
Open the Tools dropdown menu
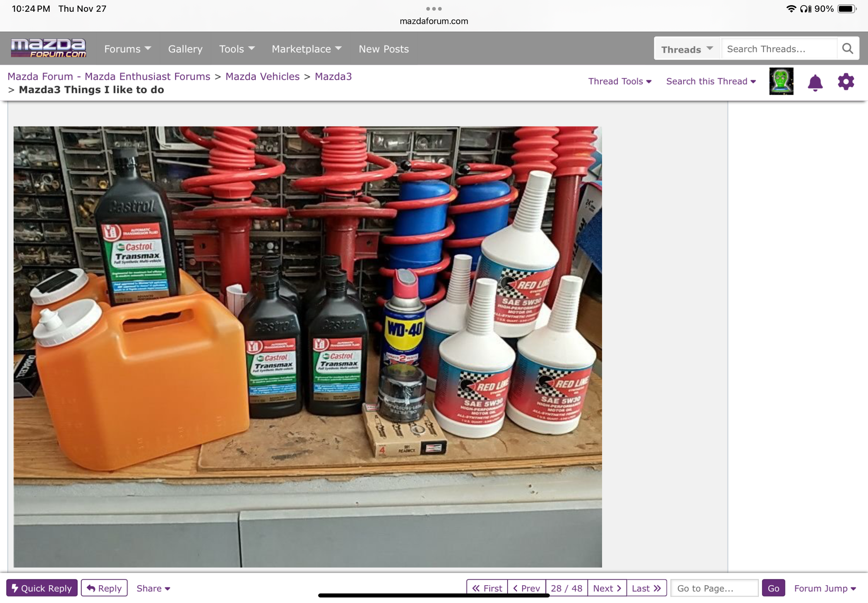[x=237, y=49]
